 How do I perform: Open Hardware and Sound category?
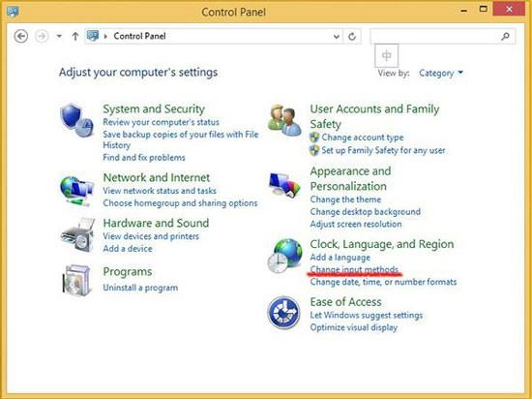pyautogui.click(x=156, y=223)
